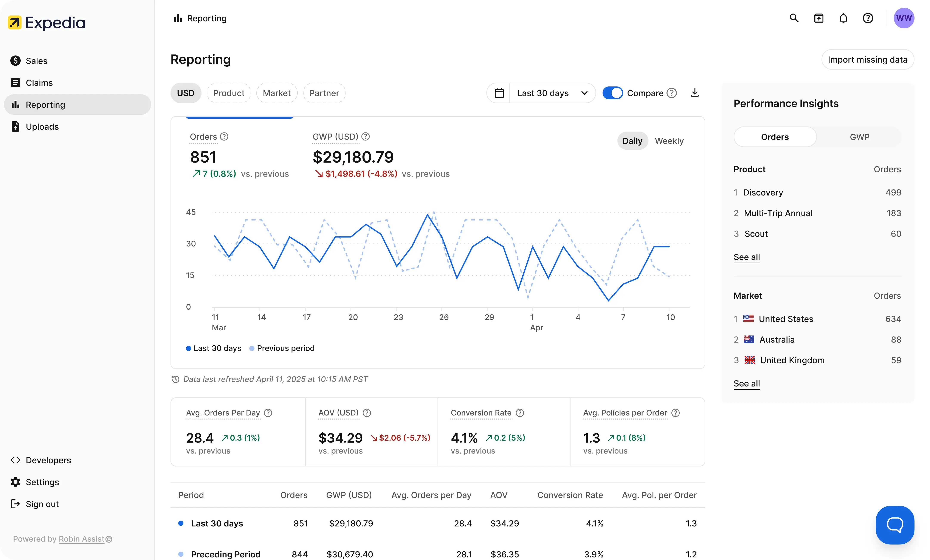Click the Conversion Rate info icon

[x=520, y=413]
